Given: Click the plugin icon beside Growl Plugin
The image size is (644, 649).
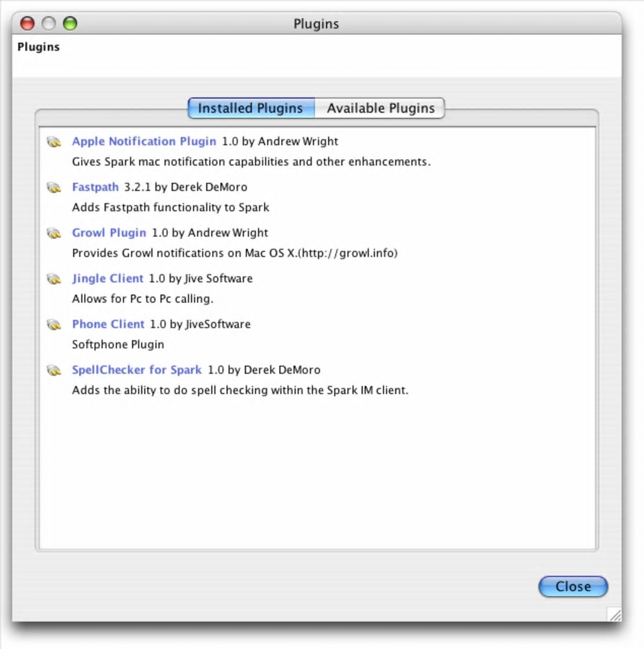Looking at the screenshot, I should 54,234.
